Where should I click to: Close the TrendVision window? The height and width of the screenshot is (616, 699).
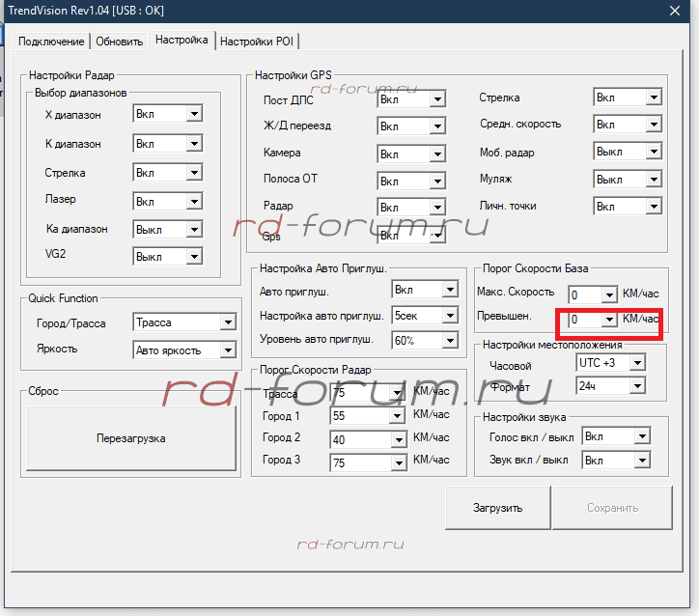click(x=675, y=12)
